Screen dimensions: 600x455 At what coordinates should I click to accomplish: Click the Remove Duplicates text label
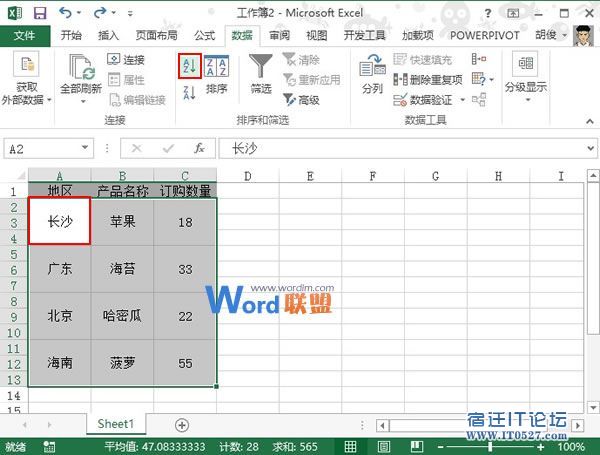(x=436, y=80)
